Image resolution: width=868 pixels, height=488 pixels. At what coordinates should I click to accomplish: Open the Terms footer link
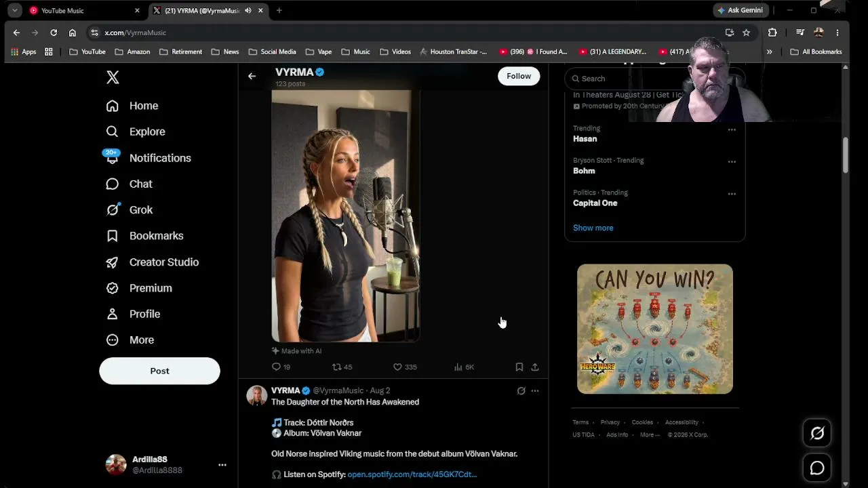(580, 422)
